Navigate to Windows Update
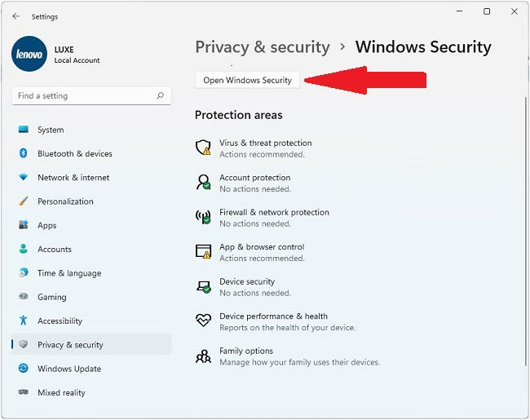Image resolution: width=530 pixels, height=420 pixels. (x=69, y=369)
